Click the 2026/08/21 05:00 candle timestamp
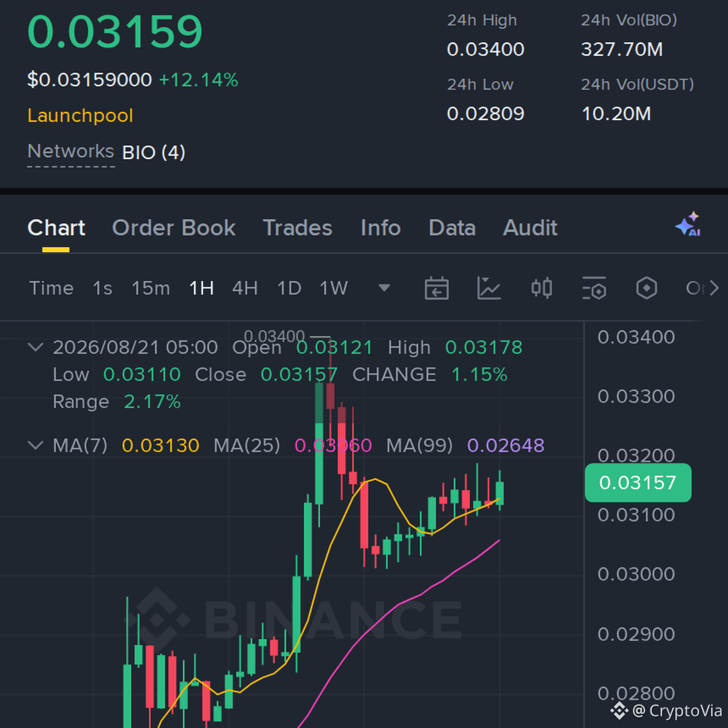 point(135,347)
